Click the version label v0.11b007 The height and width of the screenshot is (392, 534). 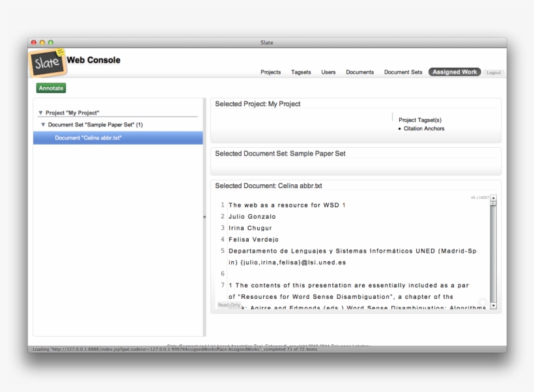[481, 197]
